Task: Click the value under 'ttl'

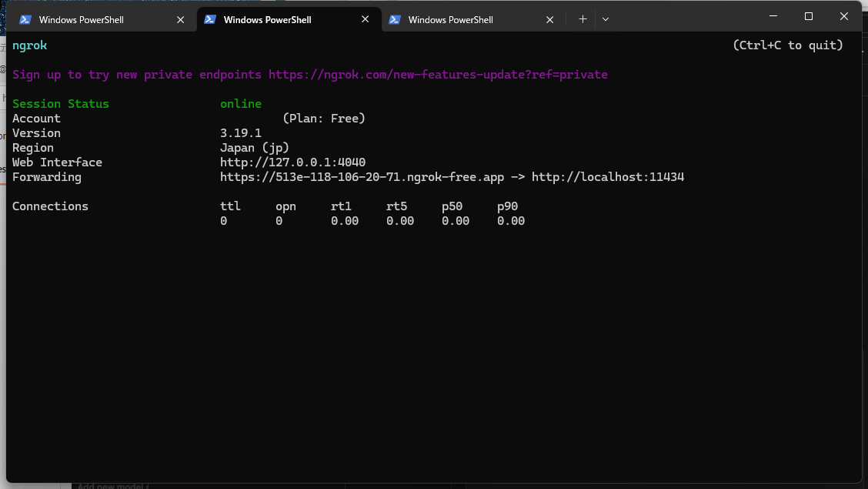Action: (x=224, y=221)
